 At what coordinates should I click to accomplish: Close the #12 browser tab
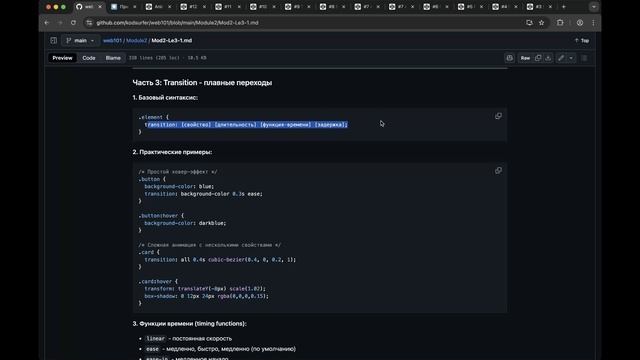click(x=204, y=7)
